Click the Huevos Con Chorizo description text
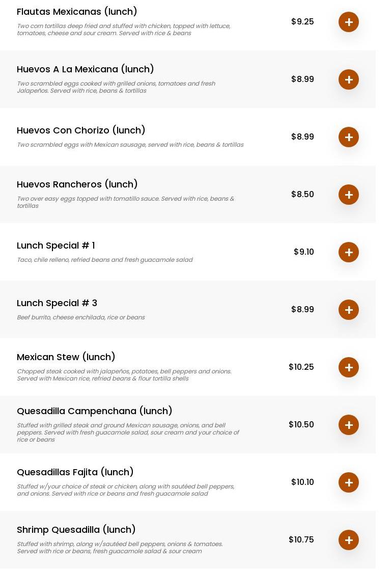392x570 pixels. click(130, 145)
